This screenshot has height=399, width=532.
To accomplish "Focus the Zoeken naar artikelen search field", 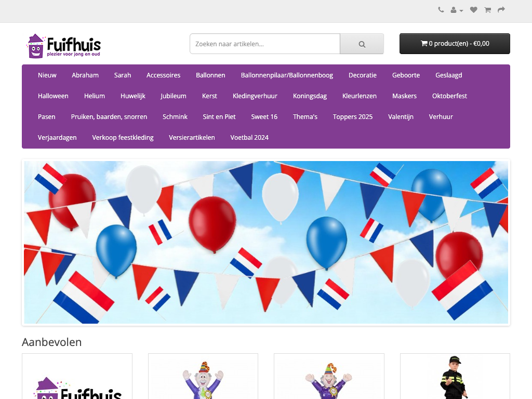I will click(x=265, y=44).
